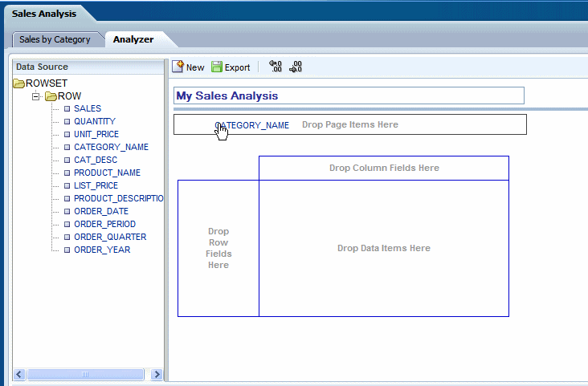
Task: Click the New button label
Action: (x=195, y=67)
